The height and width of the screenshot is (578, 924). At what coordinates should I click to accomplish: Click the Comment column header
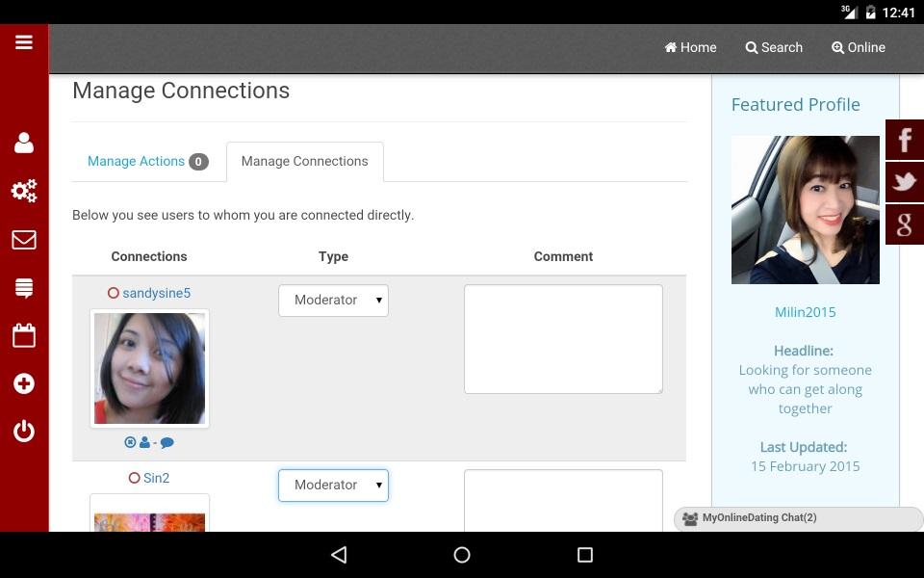point(563,256)
